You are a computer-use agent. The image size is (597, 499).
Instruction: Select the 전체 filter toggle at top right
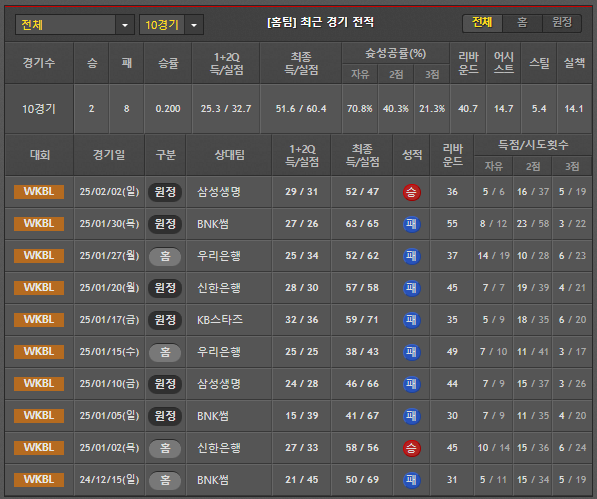pyautogui.click(x=482, y=23)
